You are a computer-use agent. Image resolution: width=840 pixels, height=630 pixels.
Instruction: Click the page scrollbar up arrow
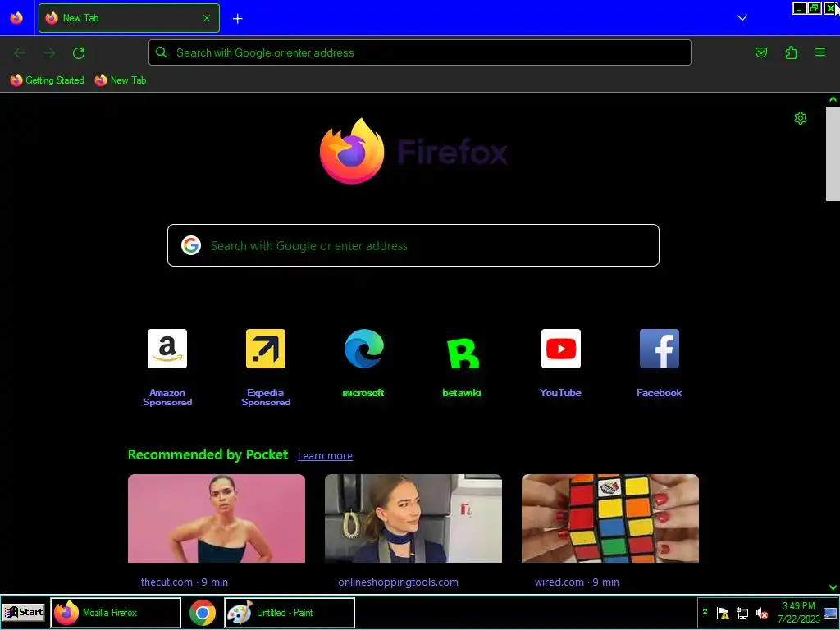point(833,99)
